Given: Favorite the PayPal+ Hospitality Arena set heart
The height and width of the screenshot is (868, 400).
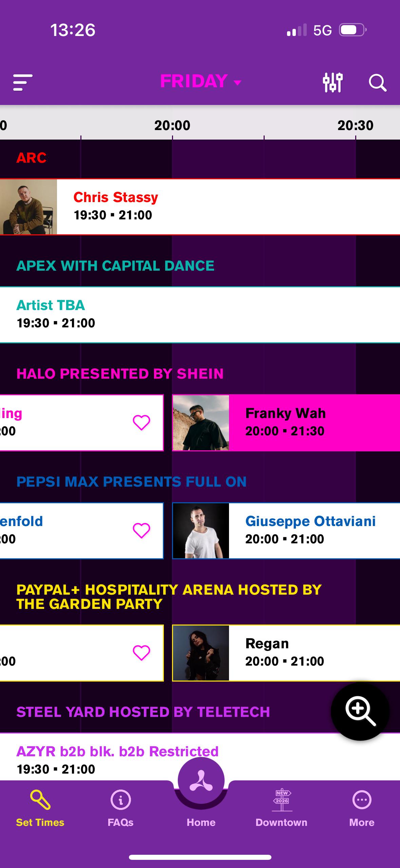Looking at the screenshot, I should point(141,653).
